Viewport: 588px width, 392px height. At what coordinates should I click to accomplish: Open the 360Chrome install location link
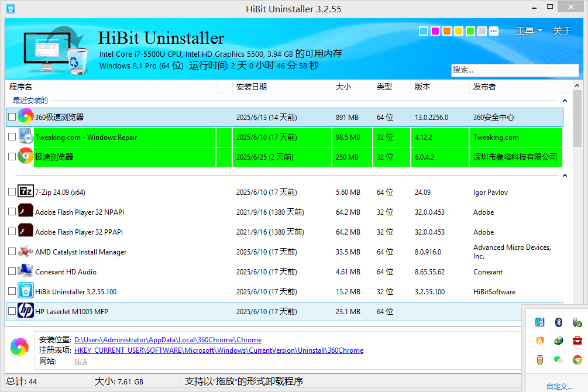(168, 340)
